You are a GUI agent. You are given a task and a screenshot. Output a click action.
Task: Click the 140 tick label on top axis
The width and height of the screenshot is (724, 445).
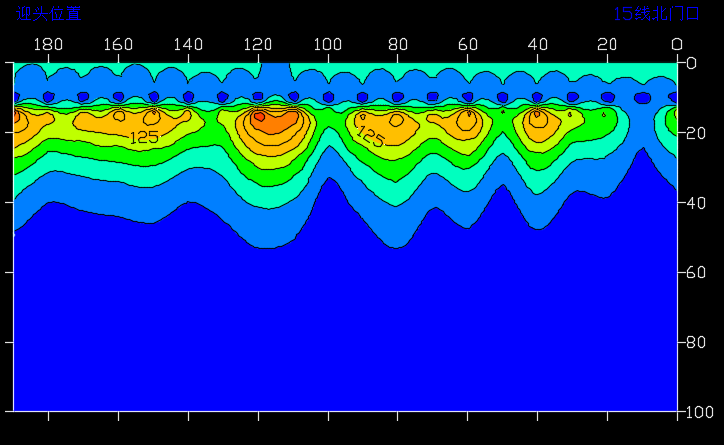[188, 44]
